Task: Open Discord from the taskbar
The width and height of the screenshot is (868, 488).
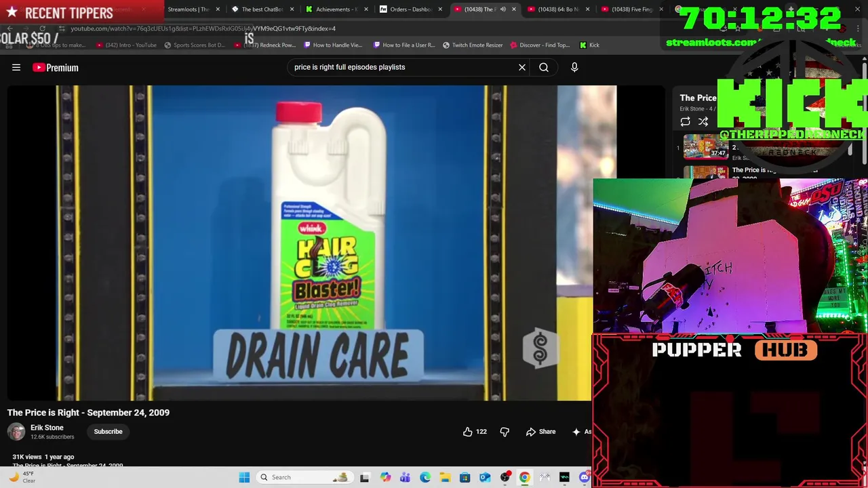Action: click(x=585, y=477)
